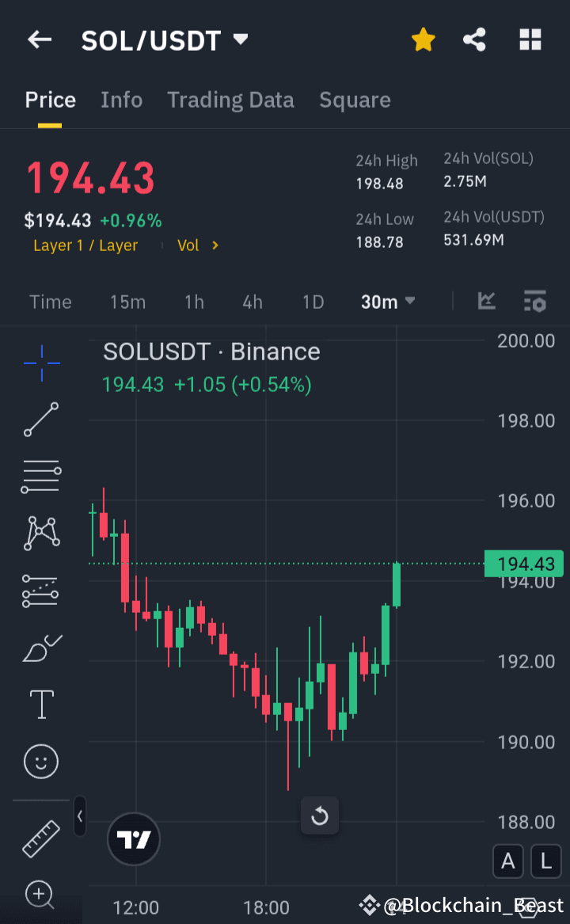Open the horizontal lines drawing tool

coord(40,476)
